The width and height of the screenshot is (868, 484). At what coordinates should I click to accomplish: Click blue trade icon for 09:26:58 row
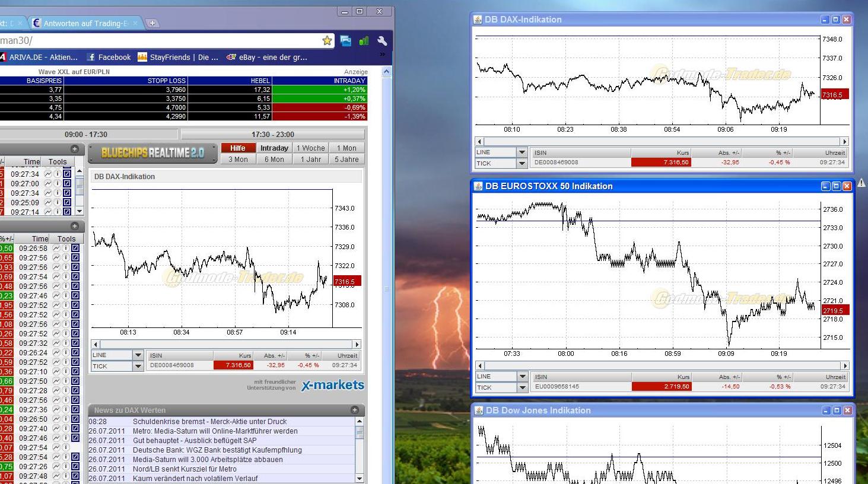click(75, 249)
